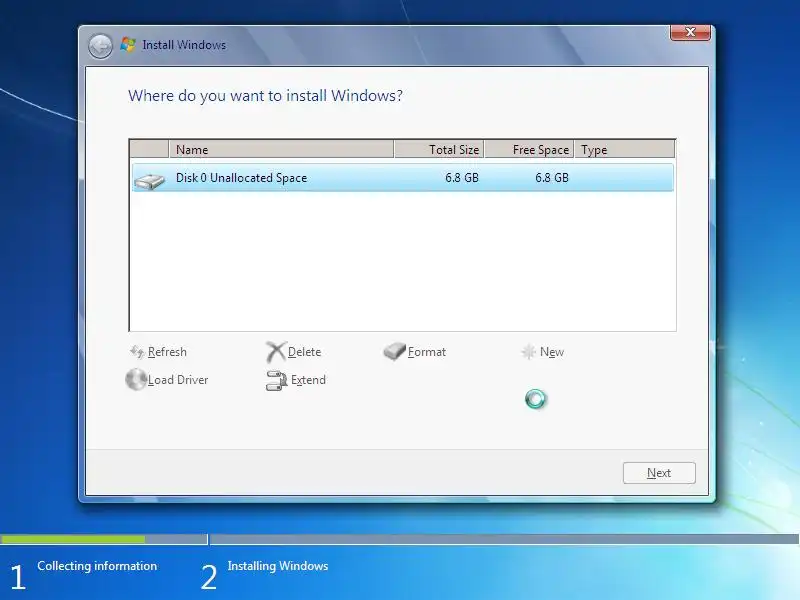Click the Collecting information step label
Screen dimensions: 800x600
tap(97, 566)
